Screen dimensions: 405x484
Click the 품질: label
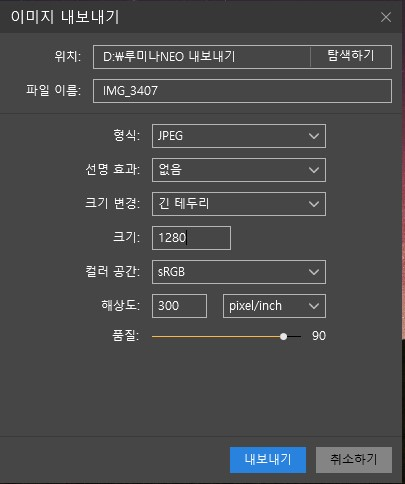(x=125, y=336)
